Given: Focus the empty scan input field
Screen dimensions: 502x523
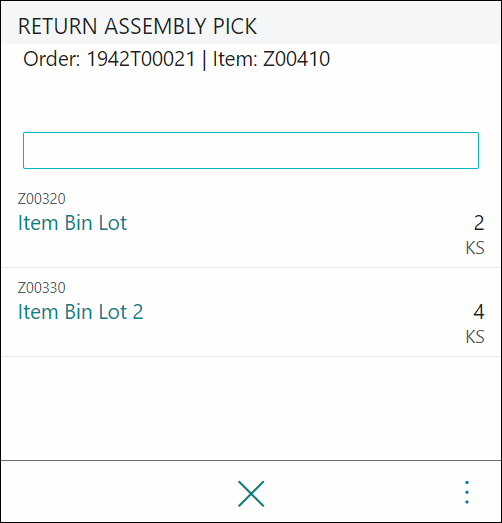Looking at the screenshot, I should pyautogui.click(x=251, y=150).
